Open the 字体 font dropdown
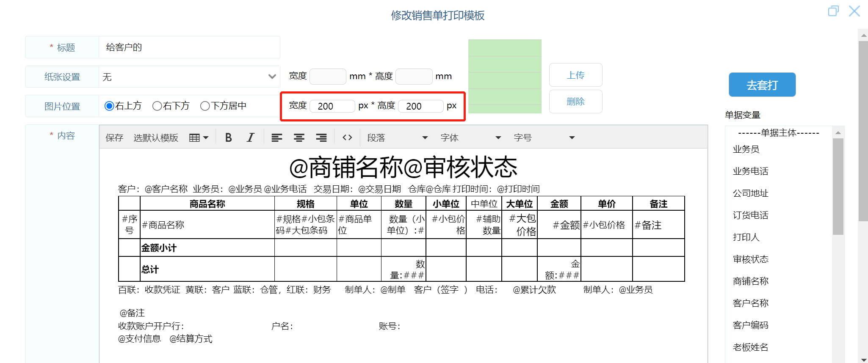Image resolution: width=868 pixels, height=363 pixels. 470,137
